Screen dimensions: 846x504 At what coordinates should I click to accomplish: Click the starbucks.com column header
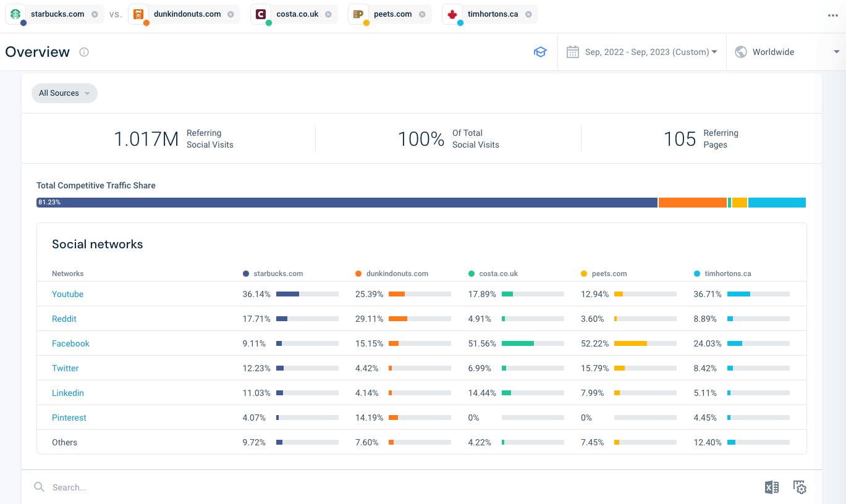pyautogui.click(x=273, y=274)
